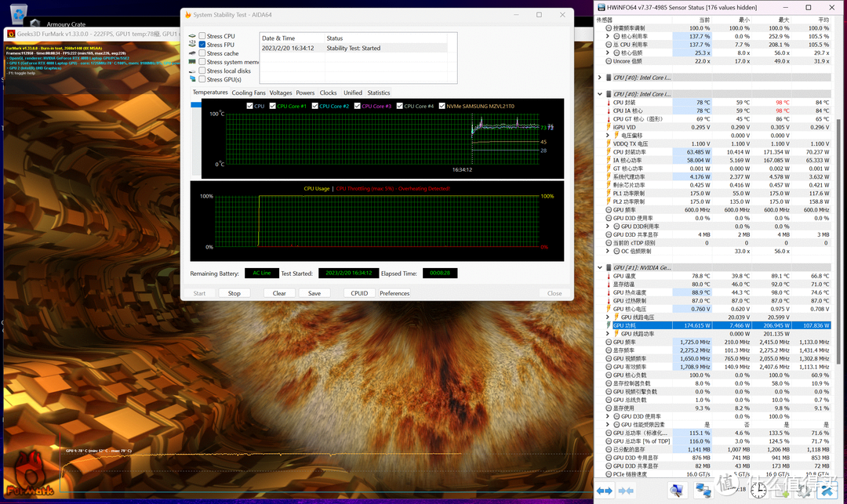Viewport: 847px width, 504px height.
Task: Click the 当前 column header in HWiNFO
Action: pos(704,20)
